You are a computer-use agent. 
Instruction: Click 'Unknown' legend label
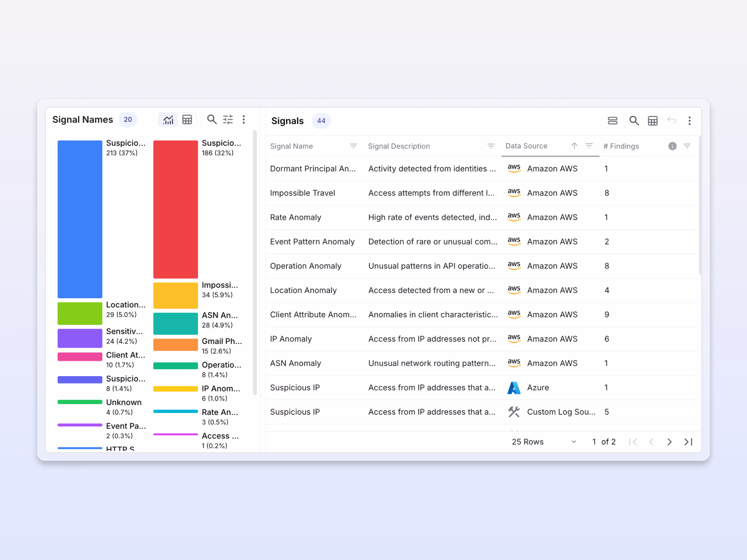pos(124,402)
